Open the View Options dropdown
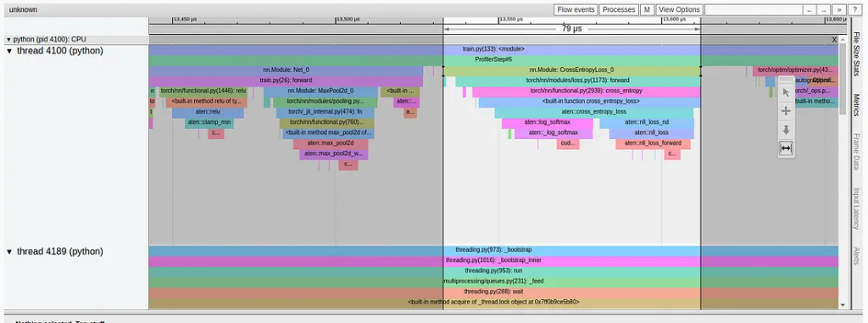 [679, 10]
